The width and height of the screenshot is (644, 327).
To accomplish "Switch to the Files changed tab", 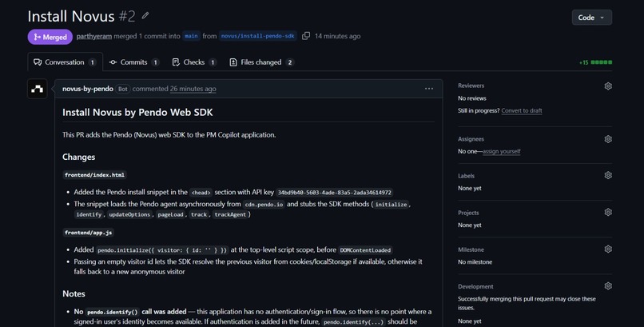I will [x=261, y=62].
